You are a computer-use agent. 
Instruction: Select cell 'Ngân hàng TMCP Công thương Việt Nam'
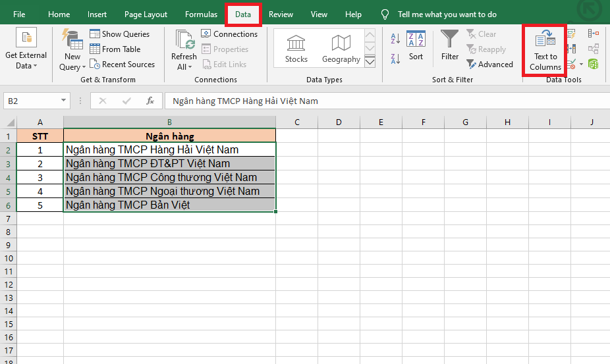tap(169, 177)
